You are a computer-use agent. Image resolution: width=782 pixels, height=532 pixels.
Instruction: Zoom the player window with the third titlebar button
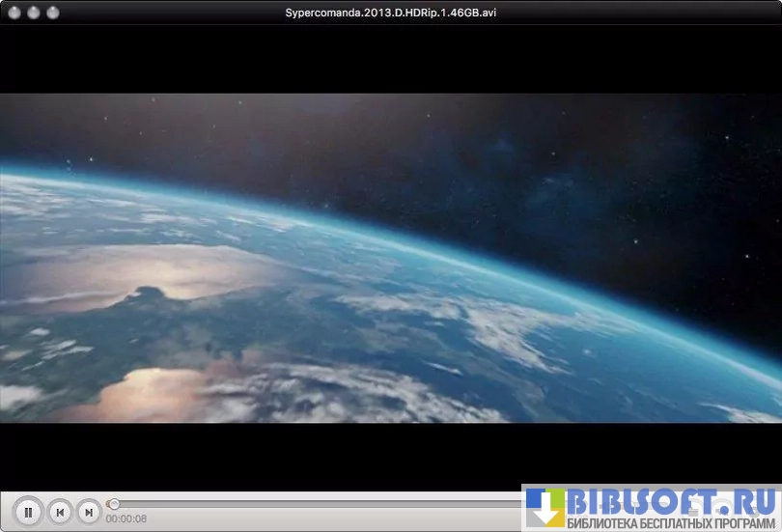pyautogui.click(x=52, y=13)
